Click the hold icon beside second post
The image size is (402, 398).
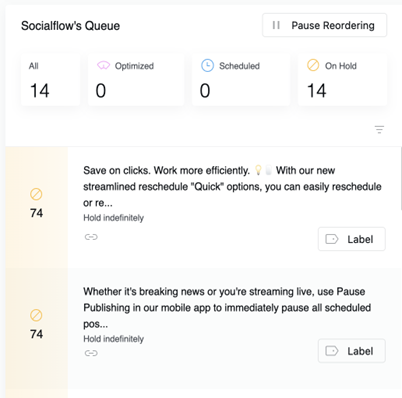(x=36, y=315)
